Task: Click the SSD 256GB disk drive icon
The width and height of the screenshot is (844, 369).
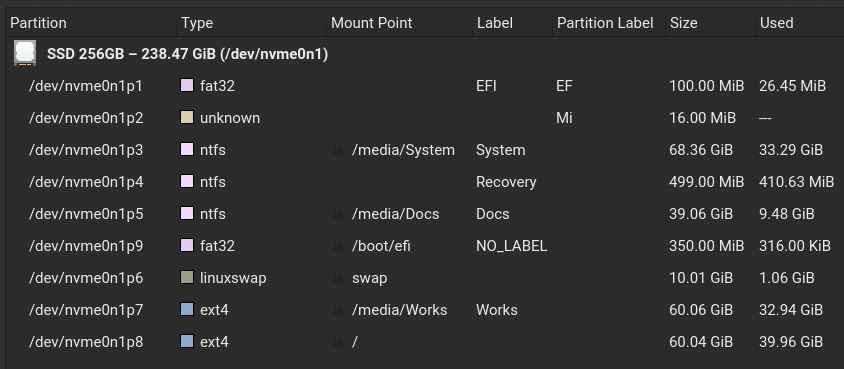Action: [25, 53]
